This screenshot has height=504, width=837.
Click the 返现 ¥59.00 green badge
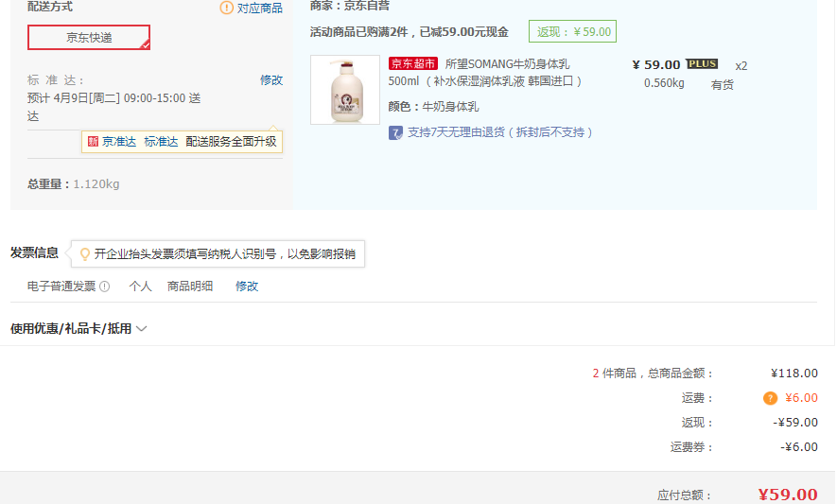tap(572, 31)
